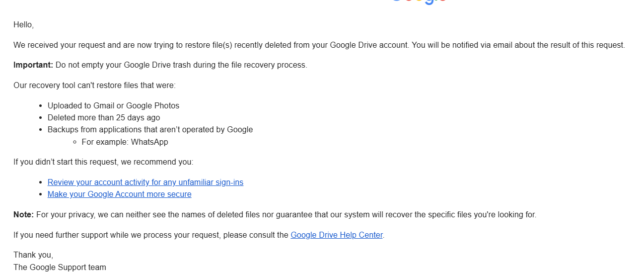The image size is (644, 274).
Task: Click the 'Hello,' greeting line
Action: point(23,24)
